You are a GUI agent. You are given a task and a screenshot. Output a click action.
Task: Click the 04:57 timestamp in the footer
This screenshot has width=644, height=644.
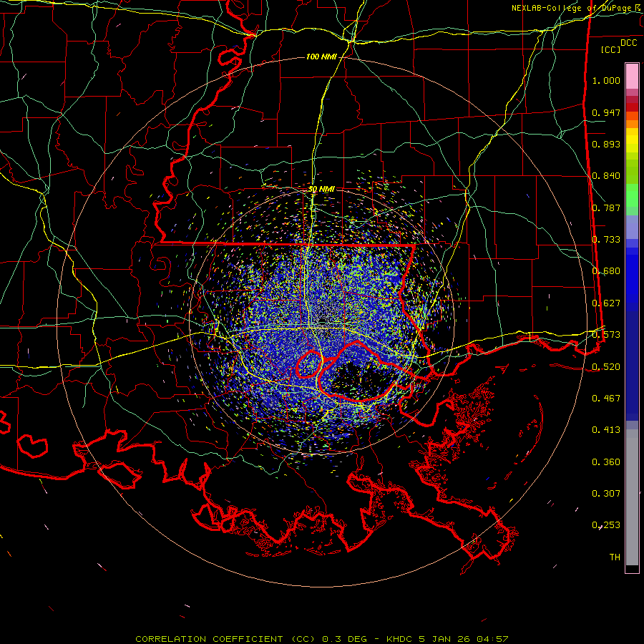pos(492,639)
